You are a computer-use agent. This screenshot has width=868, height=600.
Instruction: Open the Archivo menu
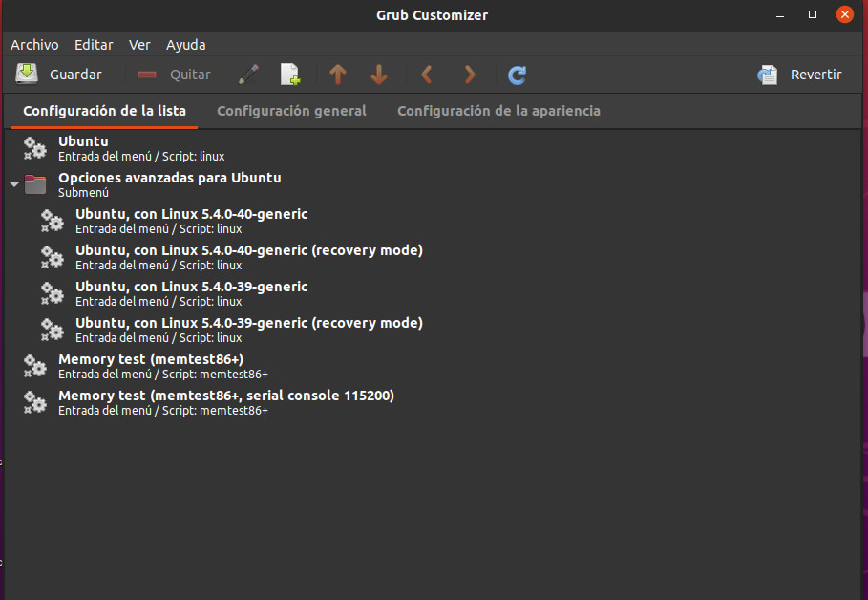coord(34,45)
